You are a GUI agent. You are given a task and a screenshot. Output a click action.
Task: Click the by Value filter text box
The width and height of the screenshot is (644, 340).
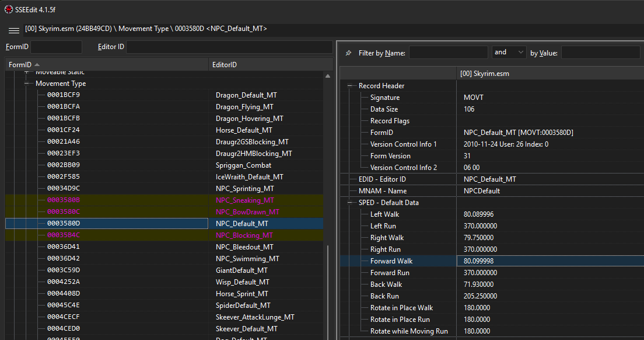tap(600, 53)
